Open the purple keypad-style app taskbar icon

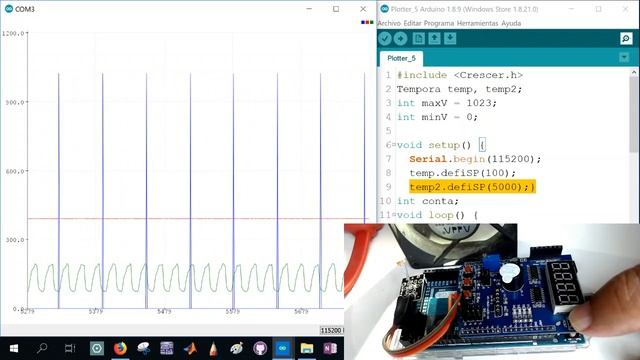[x=167, y=349]
